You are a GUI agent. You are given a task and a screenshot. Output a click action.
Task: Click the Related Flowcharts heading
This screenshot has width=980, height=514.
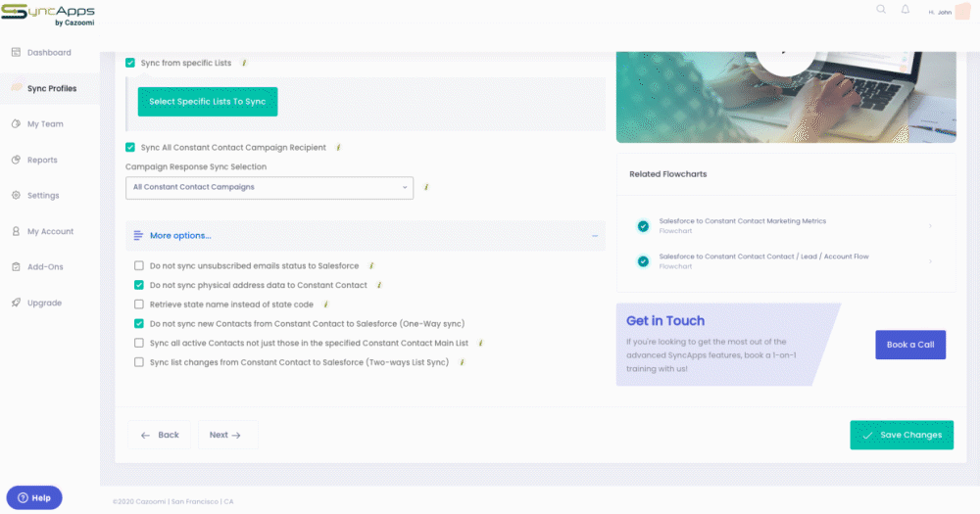click(668, 174)
